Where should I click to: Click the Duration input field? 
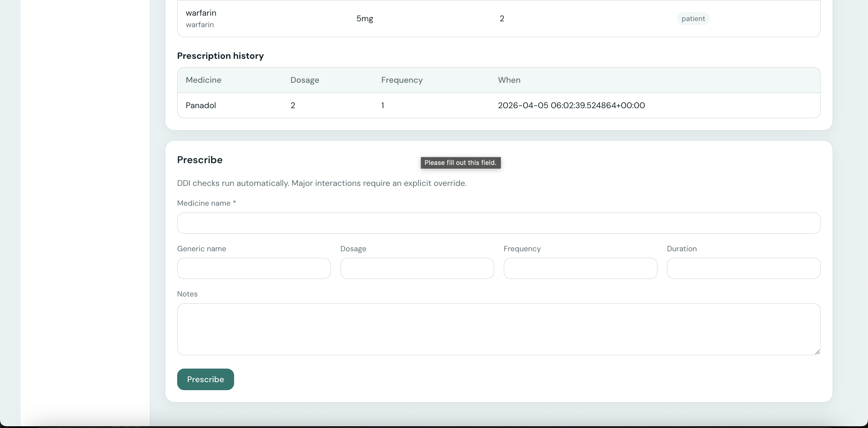click(x=743, y=268)
